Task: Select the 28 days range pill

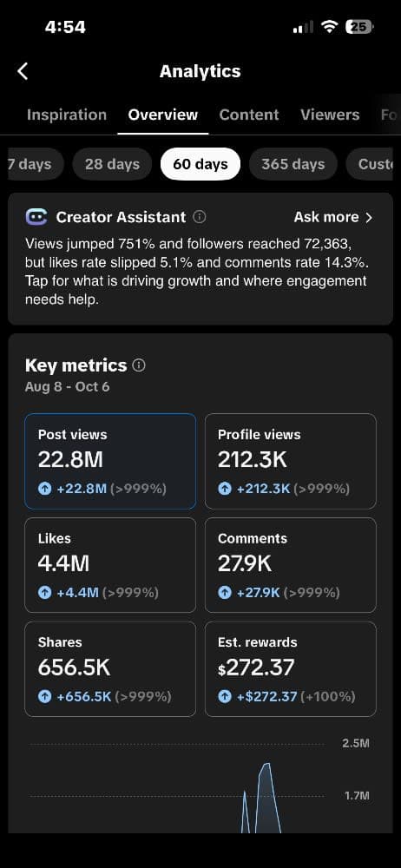Action: click(113, 164)
